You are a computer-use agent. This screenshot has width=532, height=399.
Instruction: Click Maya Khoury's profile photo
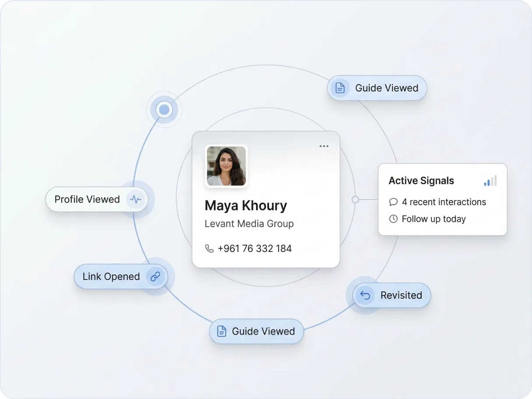226,165
